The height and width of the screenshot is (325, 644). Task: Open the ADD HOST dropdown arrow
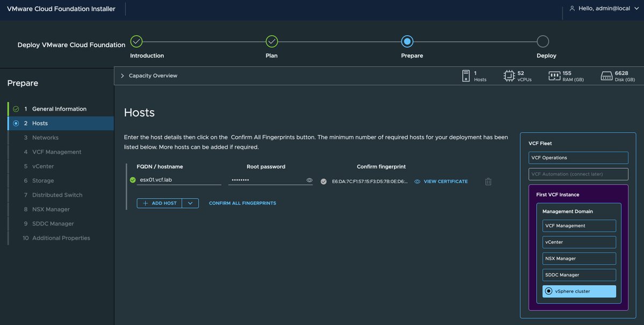point(190,203)
